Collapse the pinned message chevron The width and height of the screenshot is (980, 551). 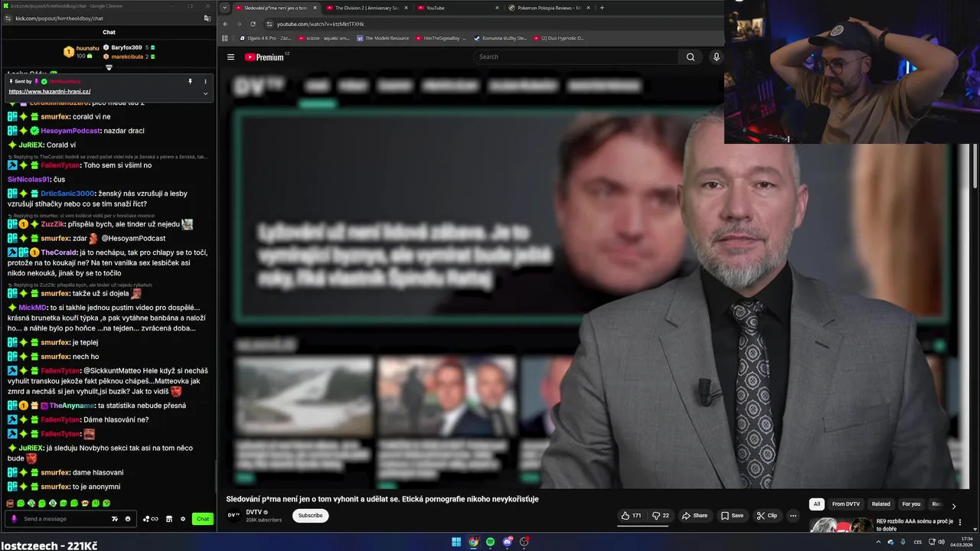pyautogui.click(x=205, y=93)
